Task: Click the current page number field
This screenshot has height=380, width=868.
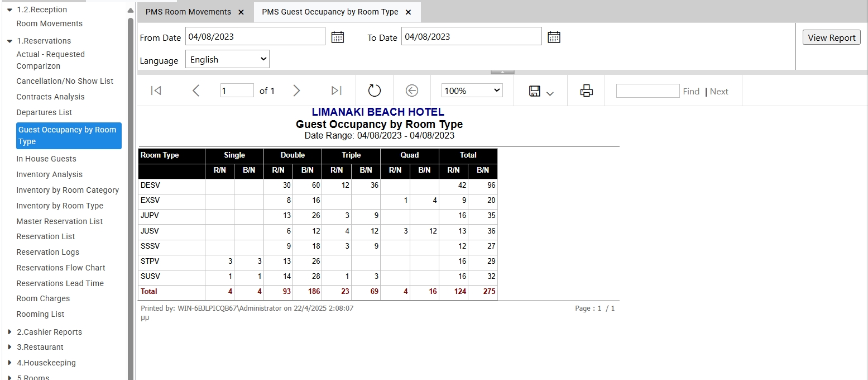Action: 237,91
